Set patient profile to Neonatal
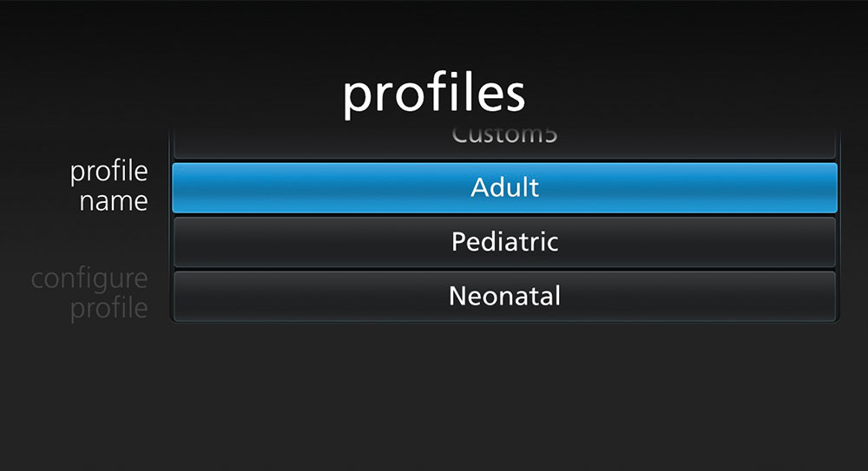The image size is (868, 471). point(504,296)
